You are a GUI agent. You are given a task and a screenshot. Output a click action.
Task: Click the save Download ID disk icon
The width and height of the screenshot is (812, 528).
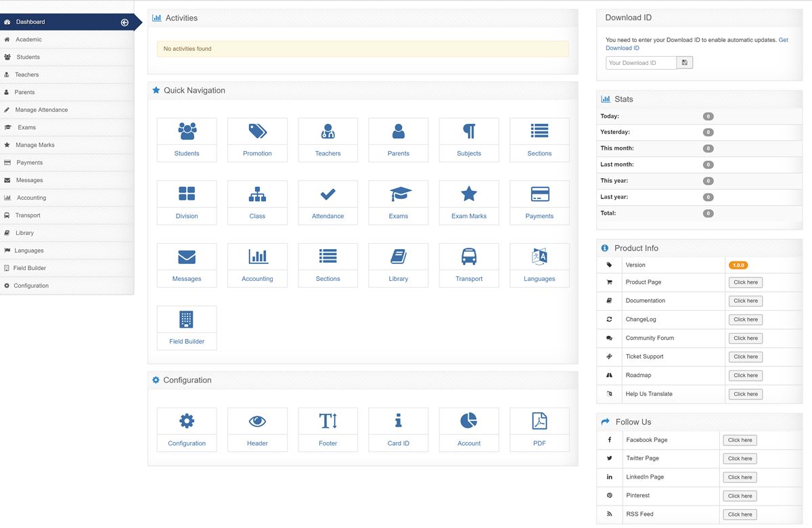(x=685, y=63)
